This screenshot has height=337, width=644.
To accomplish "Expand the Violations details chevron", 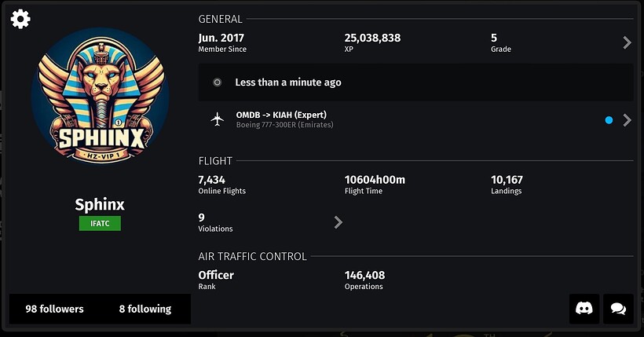I will click(x=338, y=222).
